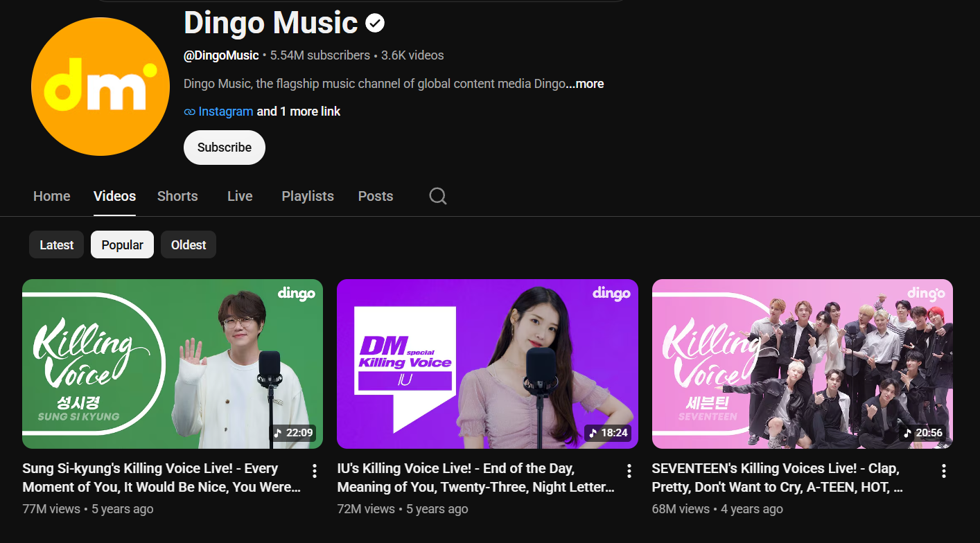This screenshot has height=543, width=980.
Task: Click the 5.54M subscribers text
Action: (x=320, y=55)
